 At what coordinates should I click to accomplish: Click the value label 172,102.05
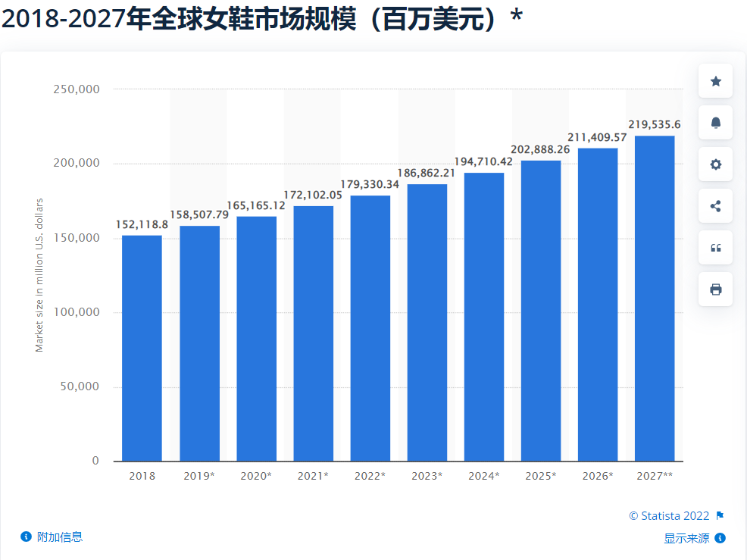point(313,195)
